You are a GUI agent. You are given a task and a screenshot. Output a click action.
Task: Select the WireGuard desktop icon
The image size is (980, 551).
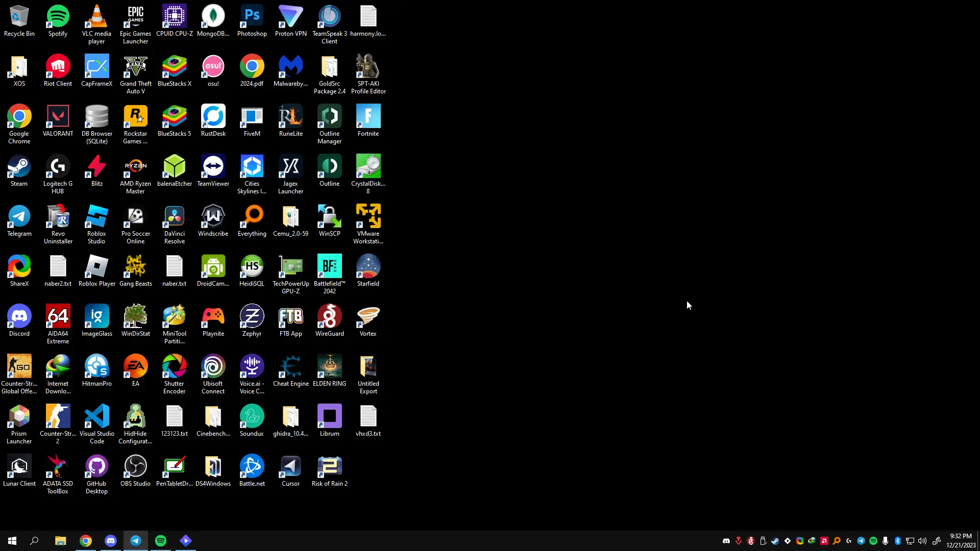[x=330, y=321]
